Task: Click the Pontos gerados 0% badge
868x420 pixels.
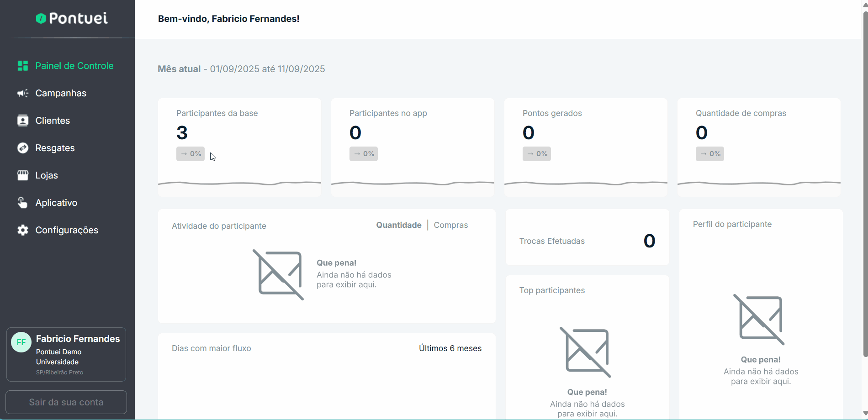Action: pos(536,154)
